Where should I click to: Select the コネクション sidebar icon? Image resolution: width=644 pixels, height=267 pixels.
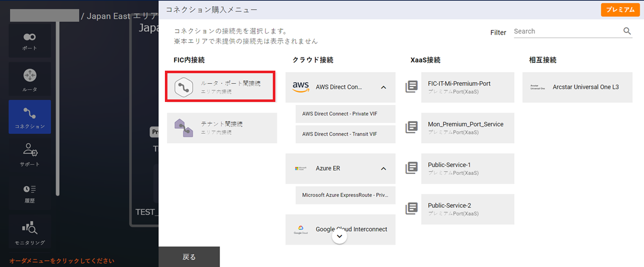click(29, 117)
